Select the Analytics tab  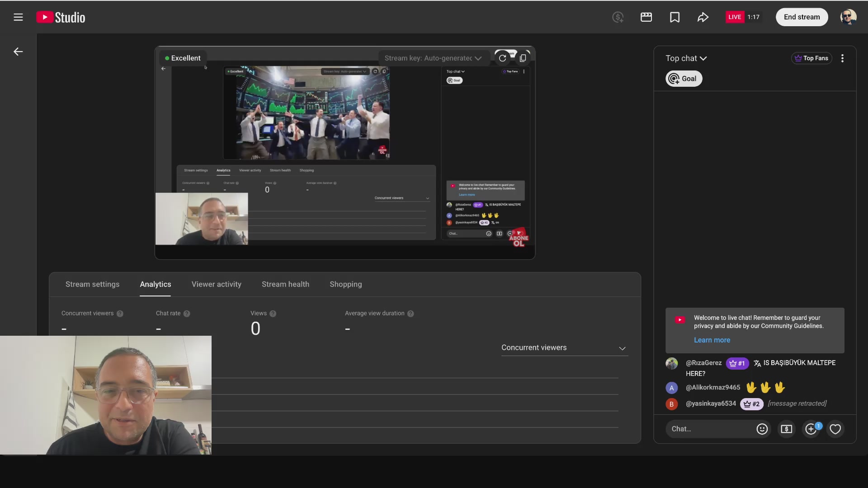click(156, 284)
